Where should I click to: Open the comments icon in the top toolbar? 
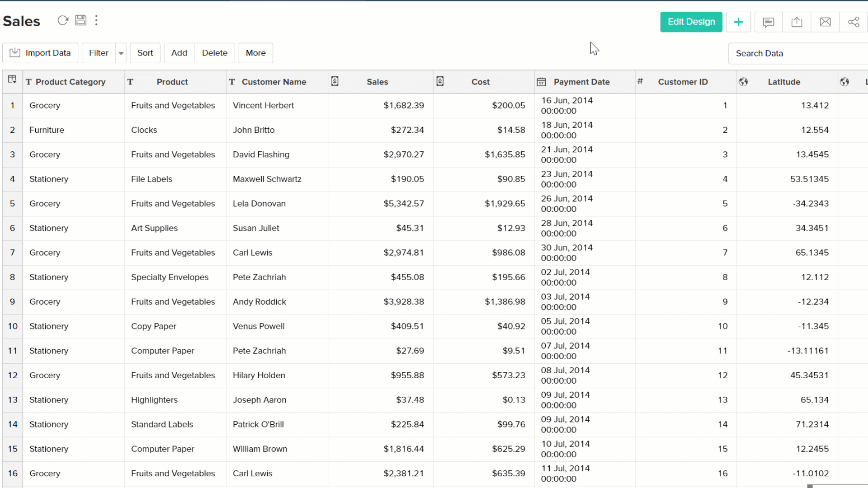(x=768, y=22)
